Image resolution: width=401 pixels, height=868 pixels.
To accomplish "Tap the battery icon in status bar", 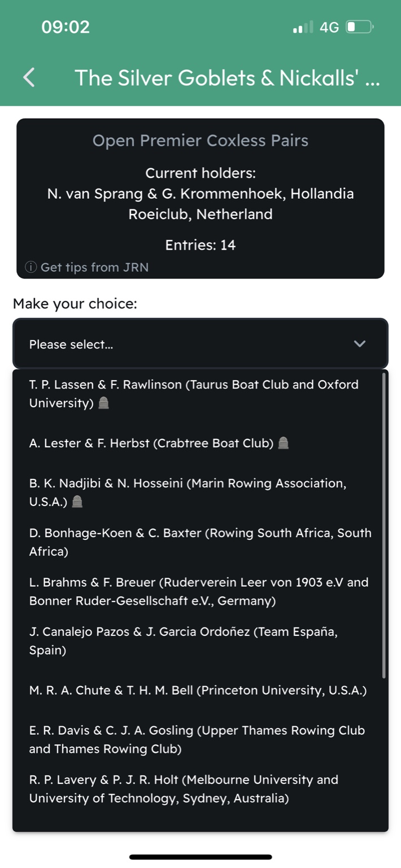I will tap(360, 27).
